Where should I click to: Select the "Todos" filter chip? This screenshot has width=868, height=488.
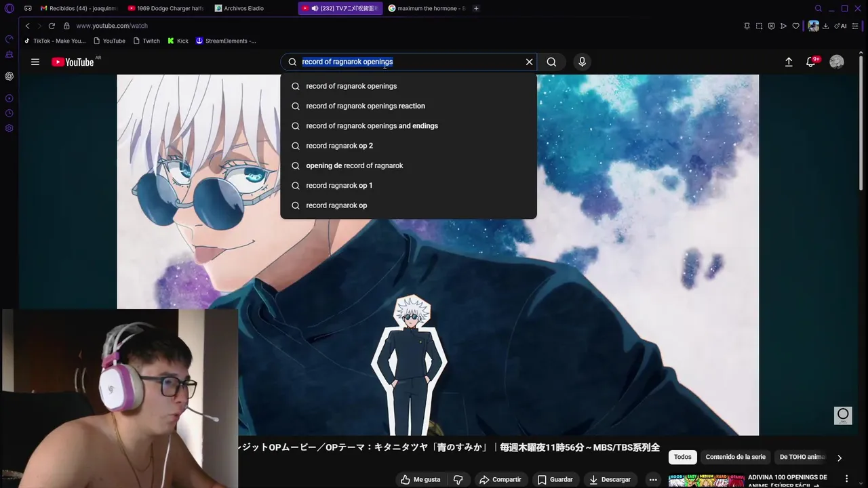pyautogui.click(x=683, y=457)
